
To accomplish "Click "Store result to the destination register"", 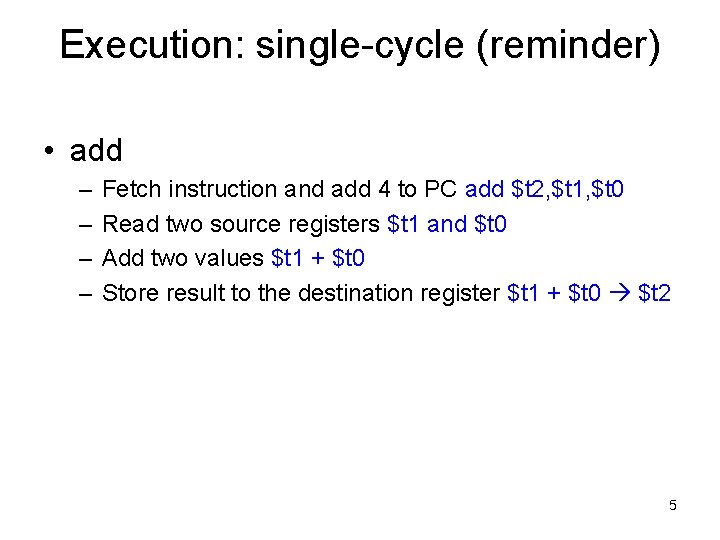I will tap(302, 293).
